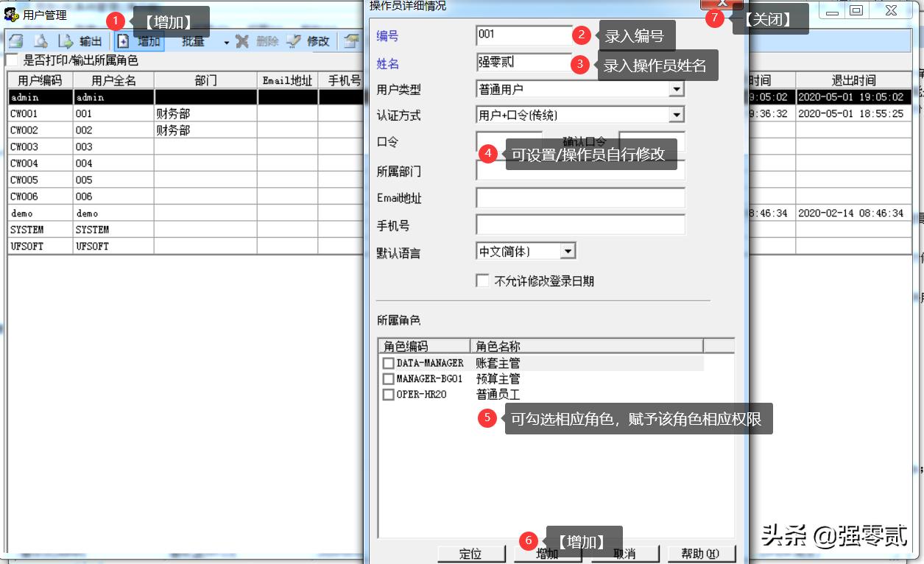Open help via the 帮助 button

(x=700, y=553)
